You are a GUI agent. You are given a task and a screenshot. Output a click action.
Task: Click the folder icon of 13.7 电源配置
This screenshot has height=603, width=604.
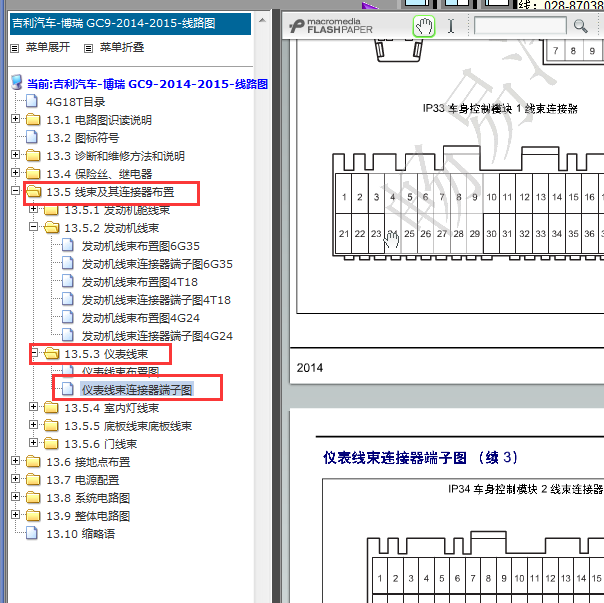[x=33, y=479]
